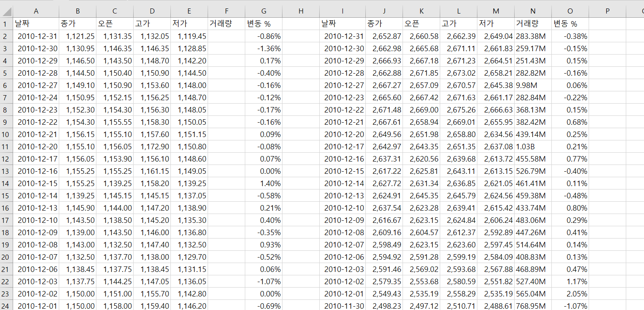Select cell D4 showing 1,148.70
Screen dimensions: 644x310
152,60
